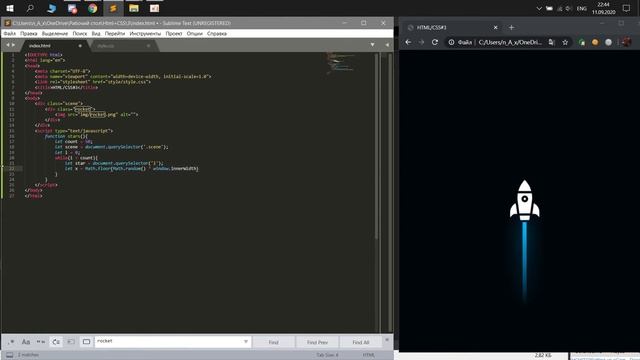Image resolution: width=640 pixels, height=360 pixels.
Task: Go back in the browser
Action: (408, 42)
